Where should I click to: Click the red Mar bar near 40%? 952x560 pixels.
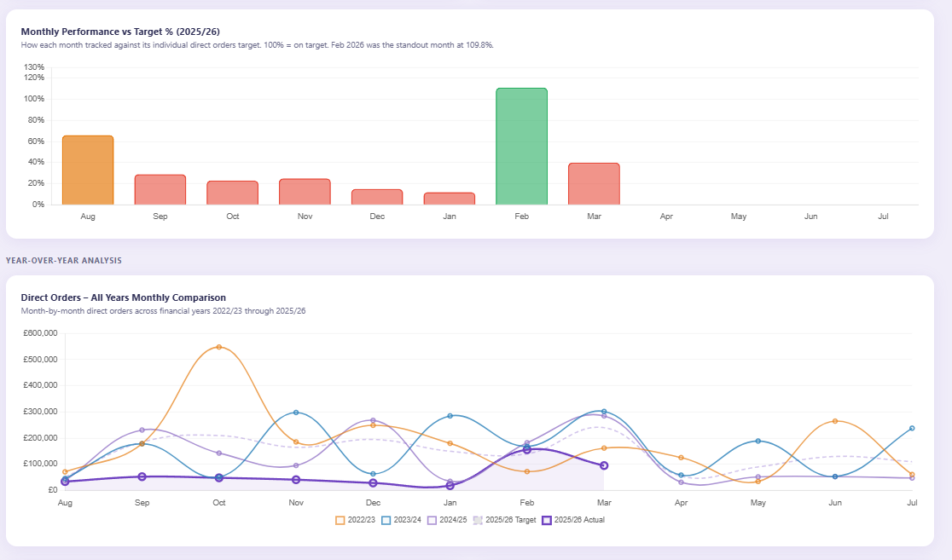(x=594, y=183)
